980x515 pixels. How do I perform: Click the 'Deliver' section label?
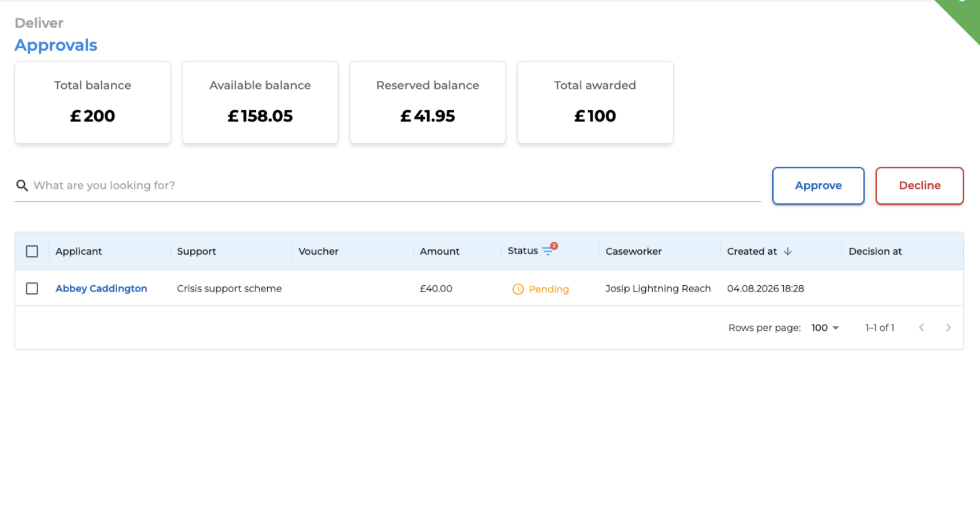(39, 23)
